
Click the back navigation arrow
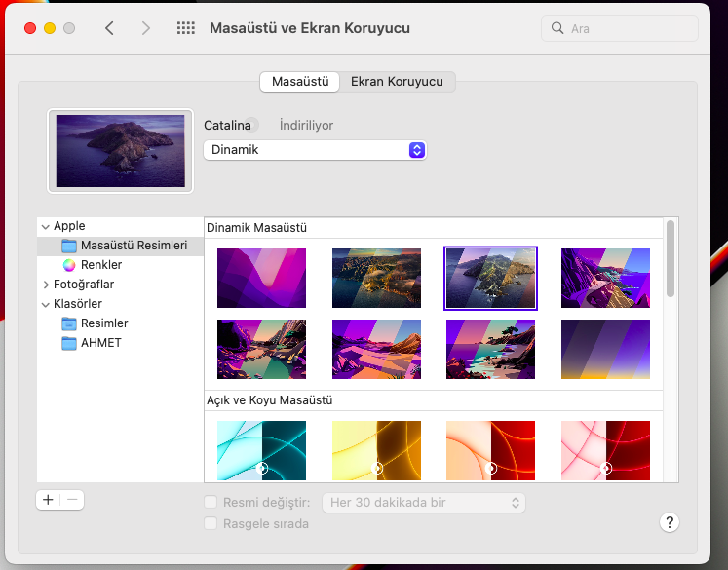tap(109, 28)
